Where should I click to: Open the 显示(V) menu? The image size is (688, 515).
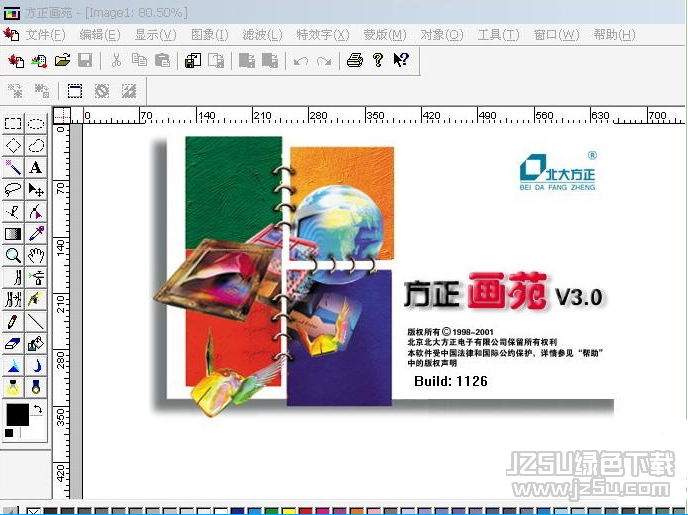pos(155,35)
